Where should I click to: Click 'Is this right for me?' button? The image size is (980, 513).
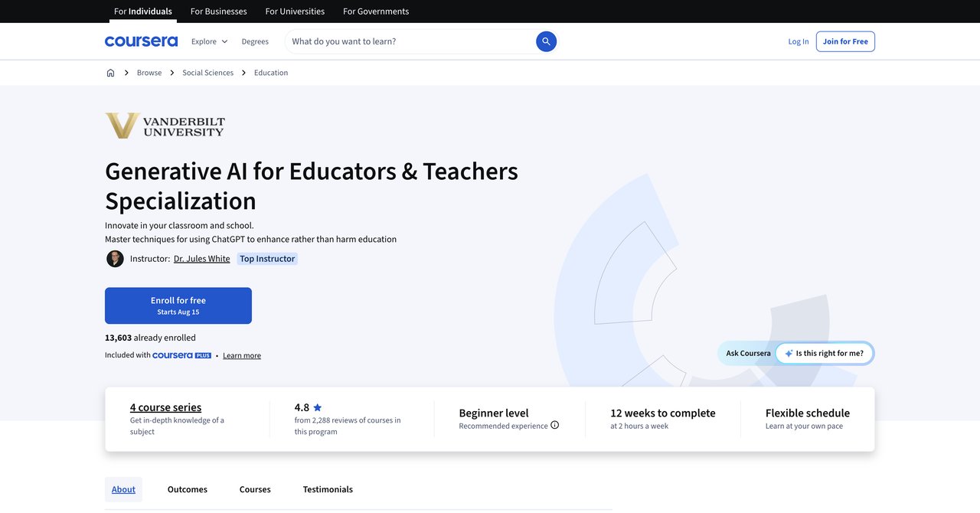coord(825,354)
